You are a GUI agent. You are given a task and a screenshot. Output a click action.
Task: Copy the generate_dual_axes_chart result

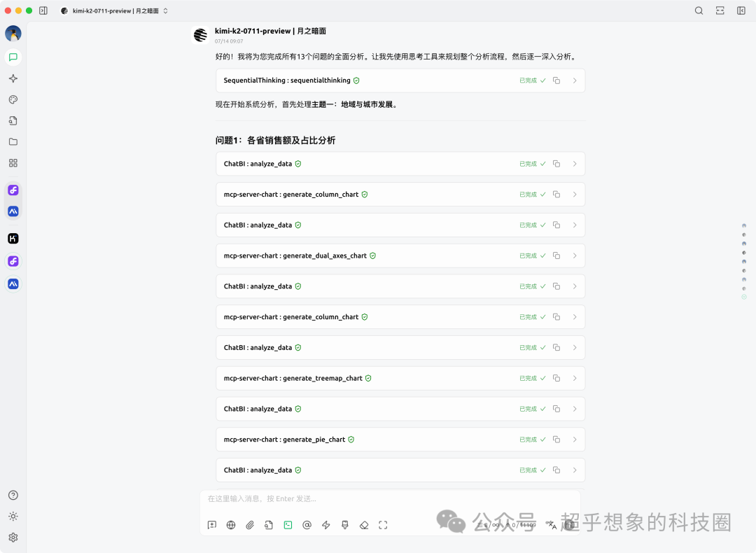tap(556, 255)
